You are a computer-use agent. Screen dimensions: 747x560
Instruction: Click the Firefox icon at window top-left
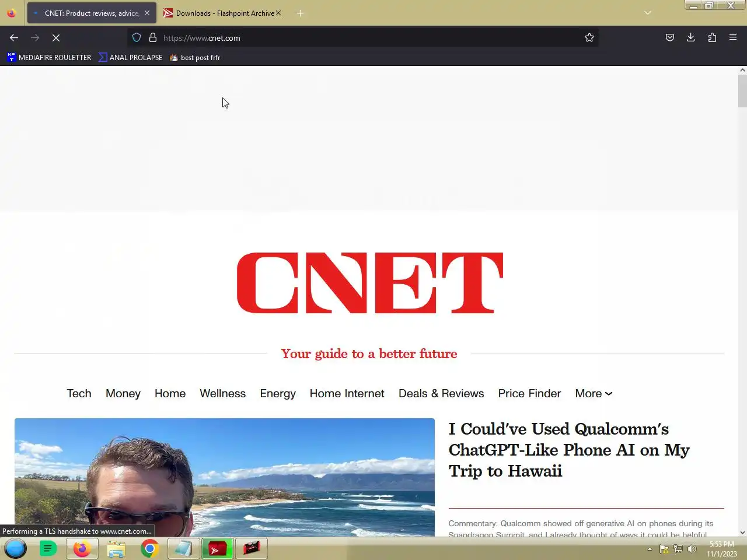pyautogui.click(x=11, y=13)
